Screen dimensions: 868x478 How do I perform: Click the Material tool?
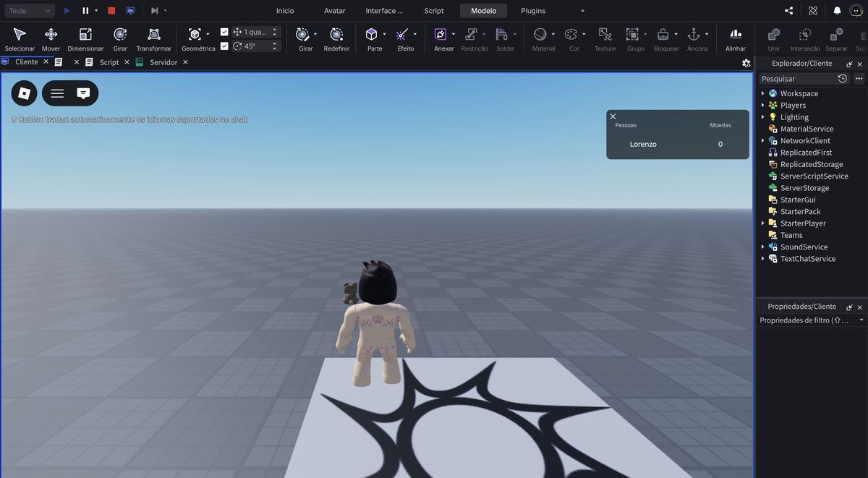(540, 34)
